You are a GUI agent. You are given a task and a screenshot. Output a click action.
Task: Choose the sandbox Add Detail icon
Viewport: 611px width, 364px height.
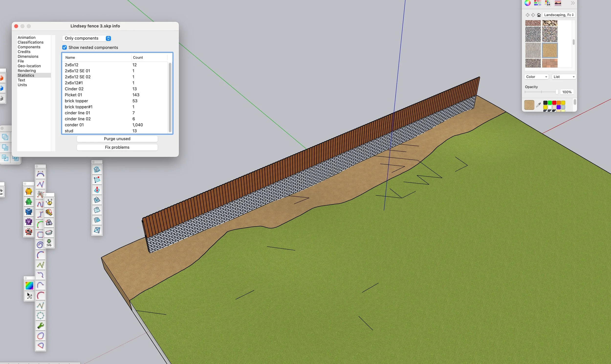(97, 220)
